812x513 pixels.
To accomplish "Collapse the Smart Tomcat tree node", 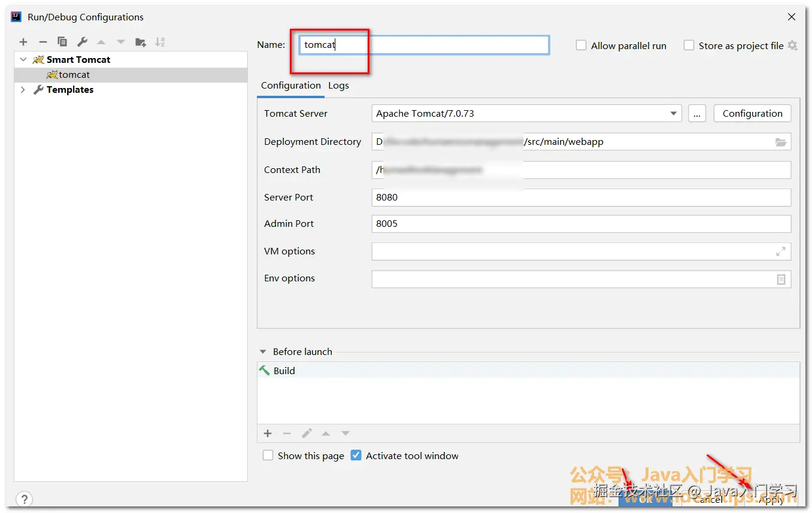I will (x=23, y=60).
